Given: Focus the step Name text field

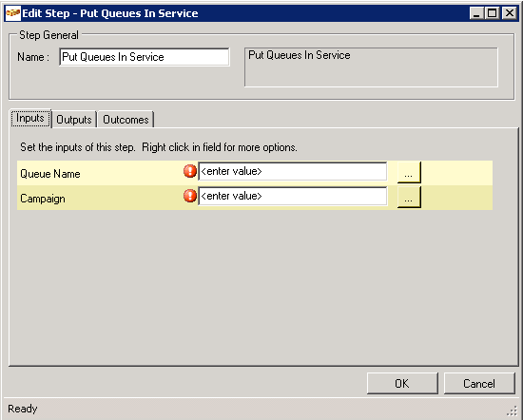Looking at the screenshot, I should click(145, 57).
